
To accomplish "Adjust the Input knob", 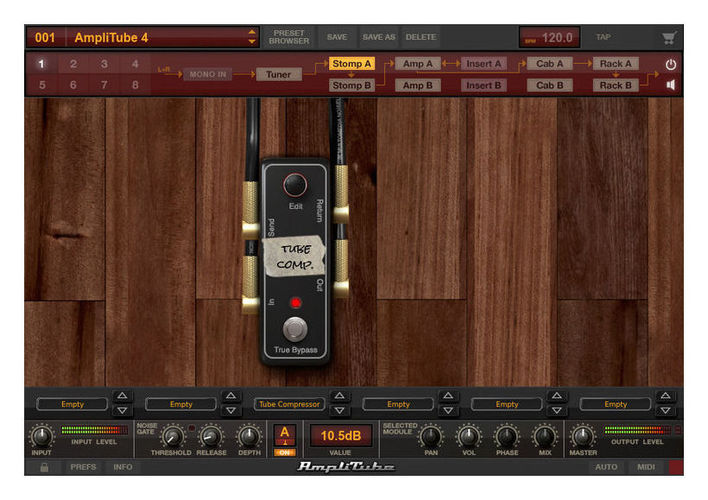I will pos(42,436).
